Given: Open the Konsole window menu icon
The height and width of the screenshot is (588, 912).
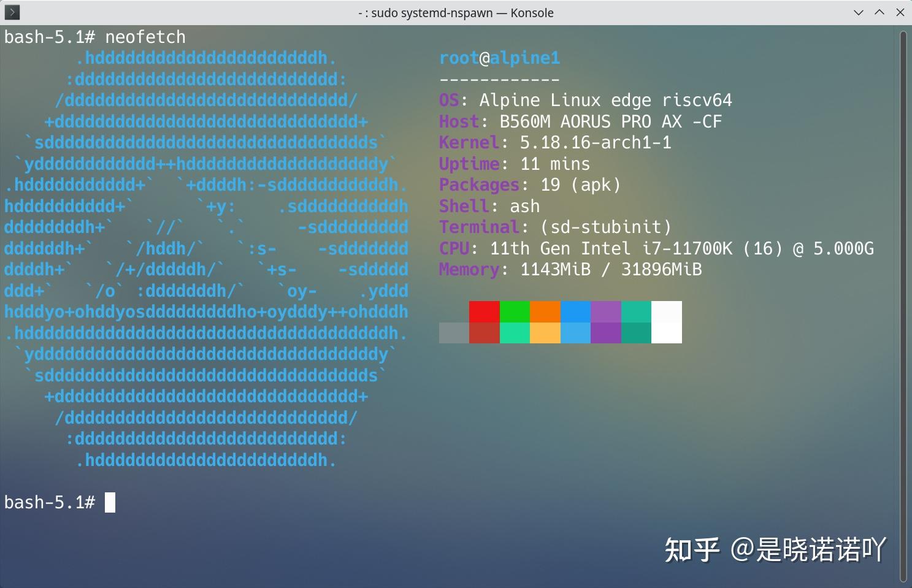Looking at the screenshot, I should [11, 12].
